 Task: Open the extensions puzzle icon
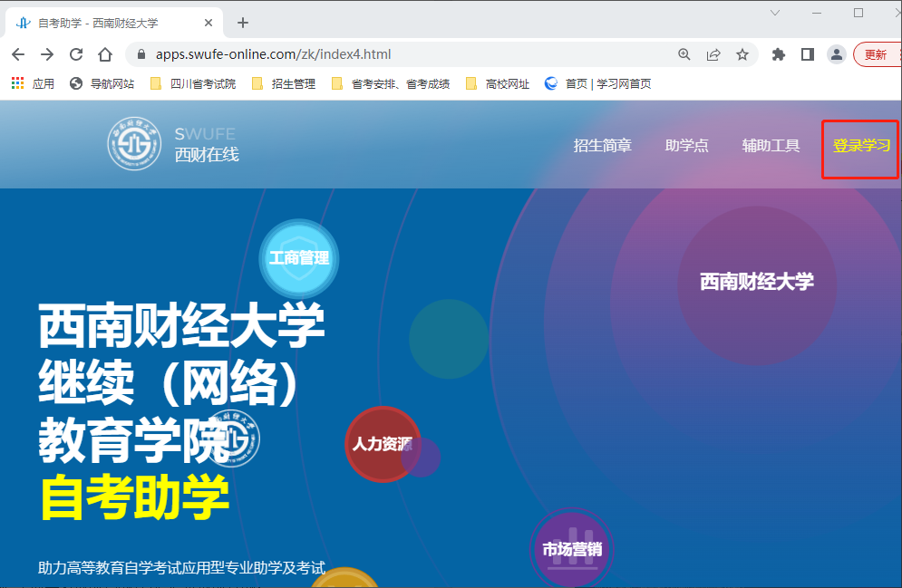(x=779, y=54)
